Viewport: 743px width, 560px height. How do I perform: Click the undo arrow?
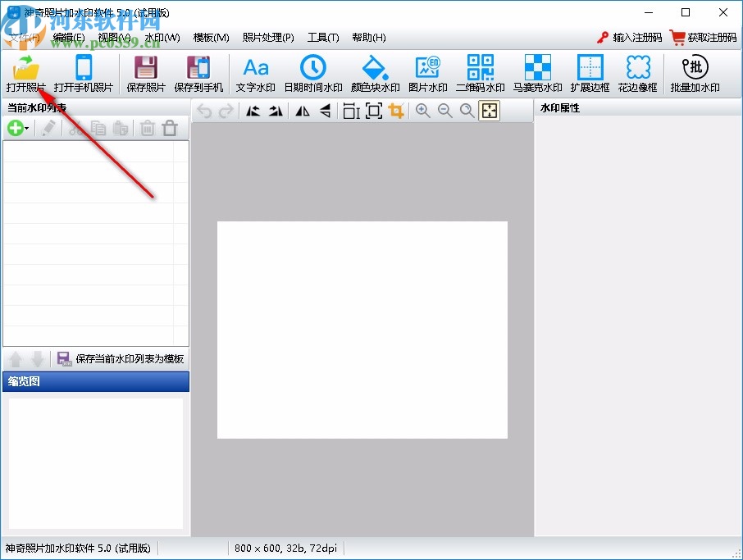coord(204,111)
